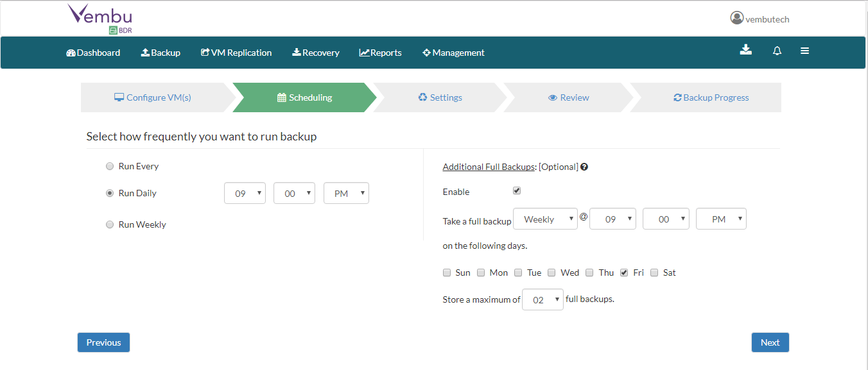Click the vembutech username text
The height and width of the screenshot is (370, 868).
[767, 19]
